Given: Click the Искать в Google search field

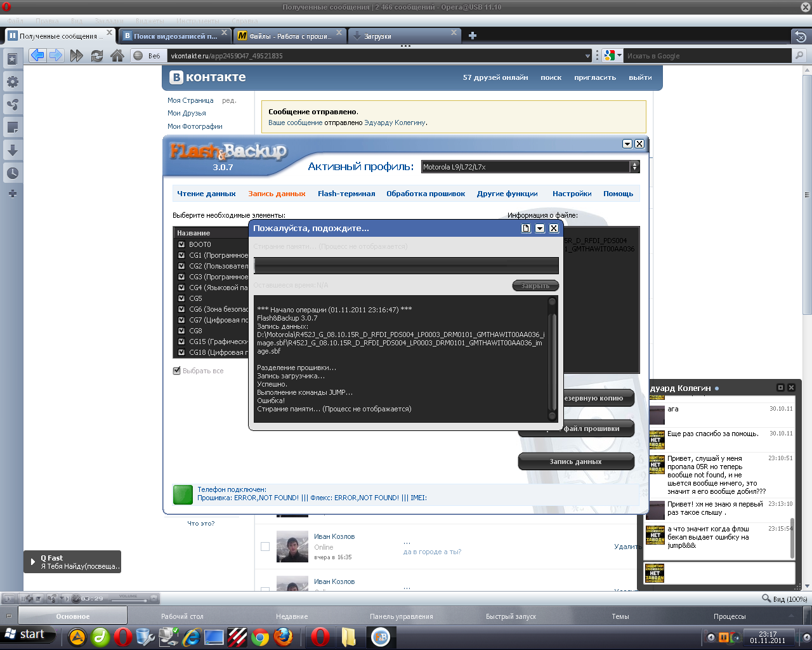Looking at the screenshot, I should pyautogui.click(x=709, y=56).
